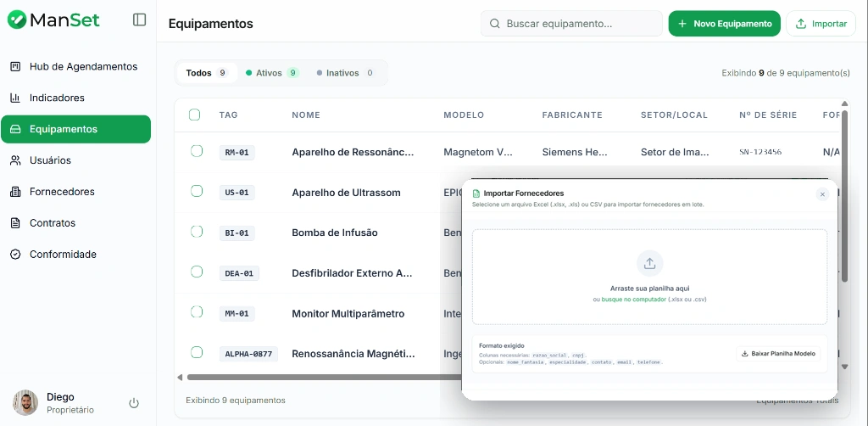Click the ALPHA-0877 tag badge
This screenshot has width=868, height=426.
(x=248, y=354)
